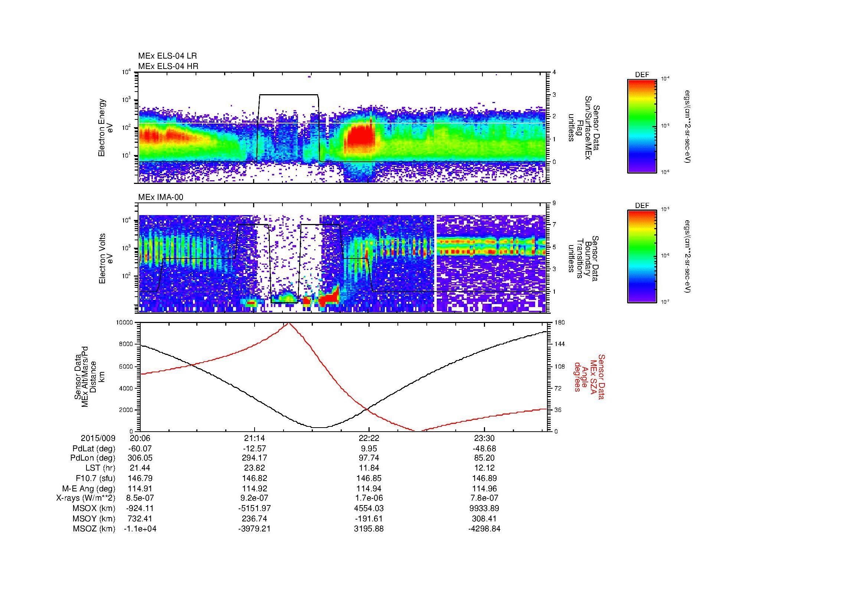
Task: Click PdLon value '294.17'
Action: [255, 458]
